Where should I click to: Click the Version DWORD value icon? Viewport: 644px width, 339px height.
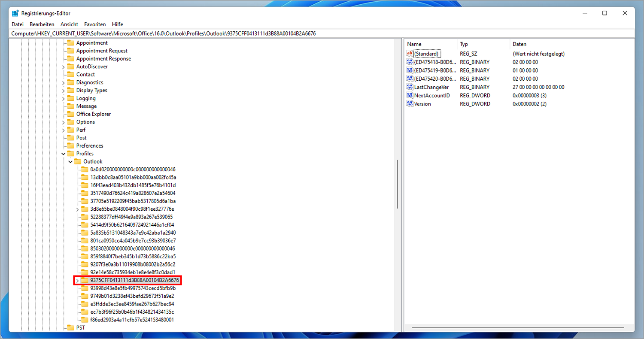click(x=410, y=104)
